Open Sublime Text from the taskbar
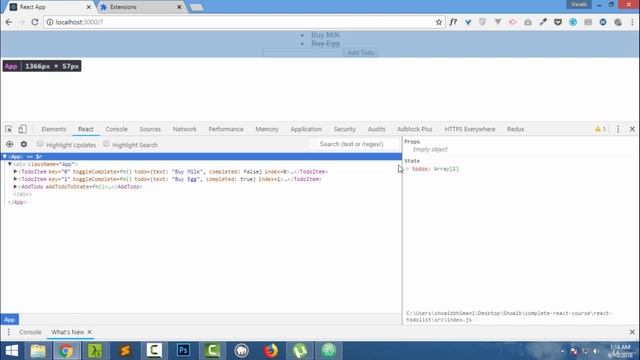The height and width of the screenshot is (360, 640). point(125,351)
